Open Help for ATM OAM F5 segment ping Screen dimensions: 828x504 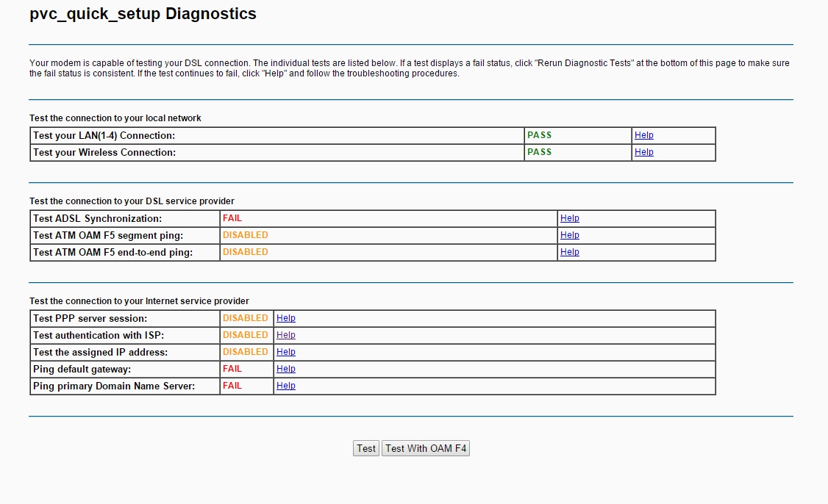pos(569,235)
